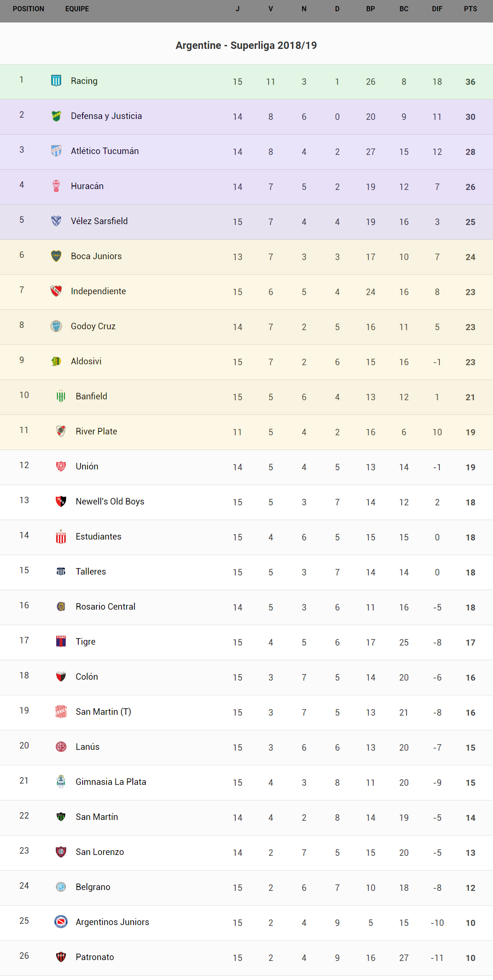Click the Vélez Sarsfield crest icon
Viewport: 493px width, 980px height.
tap(56, 221)
